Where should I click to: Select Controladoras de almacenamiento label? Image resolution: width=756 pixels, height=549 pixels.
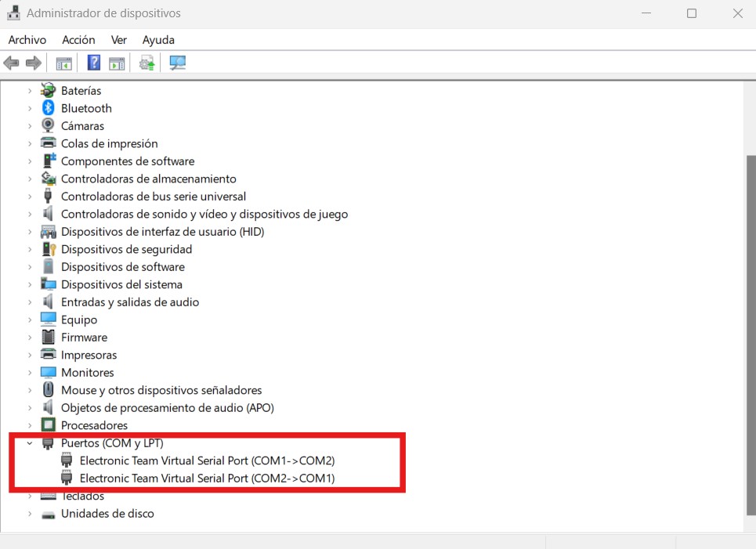tap(149, 179)
